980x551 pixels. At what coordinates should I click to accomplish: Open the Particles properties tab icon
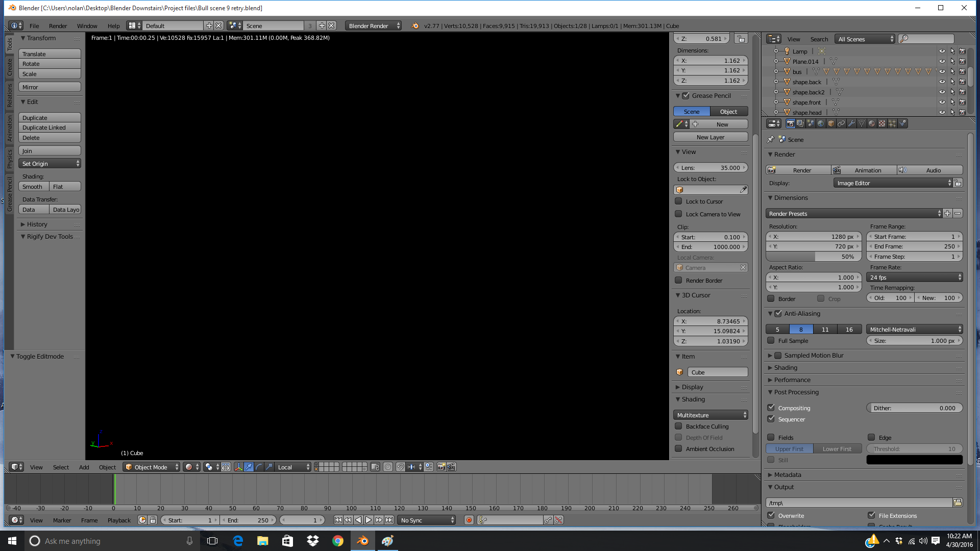(x=892, y=123)
